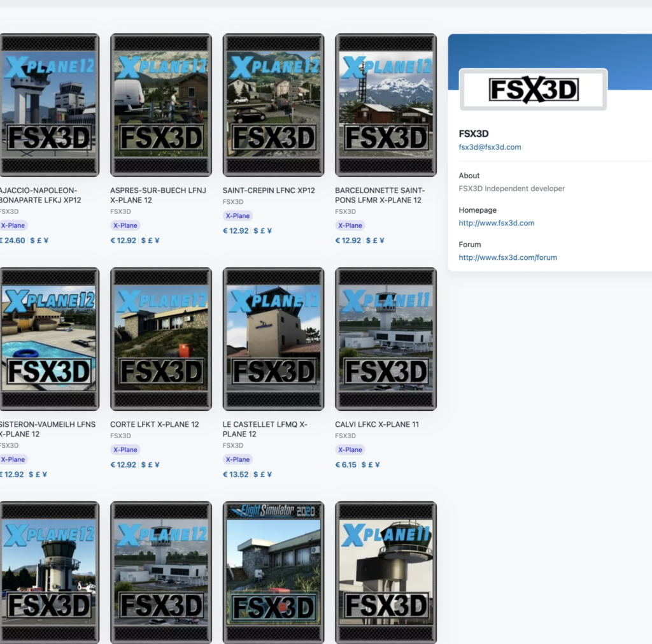Viewport: 652px width, 644px height.
Task: Click the X-Plane tag under Calvi LFKC
Action: 350,450
